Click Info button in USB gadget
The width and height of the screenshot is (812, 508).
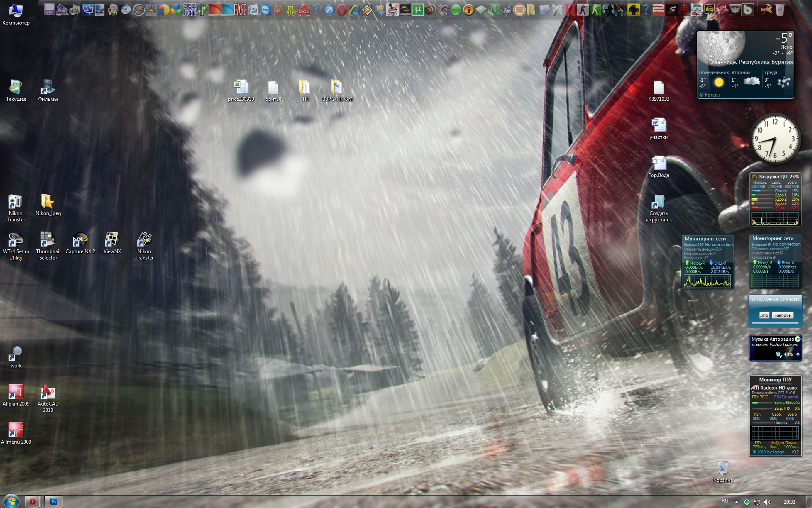(x=764, y=315)
